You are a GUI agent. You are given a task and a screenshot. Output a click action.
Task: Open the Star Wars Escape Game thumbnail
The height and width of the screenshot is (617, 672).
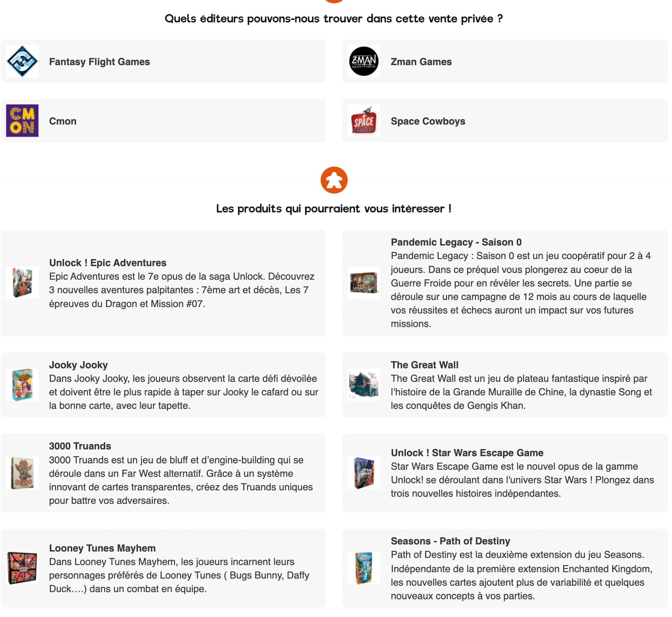(x=364, y=473)
